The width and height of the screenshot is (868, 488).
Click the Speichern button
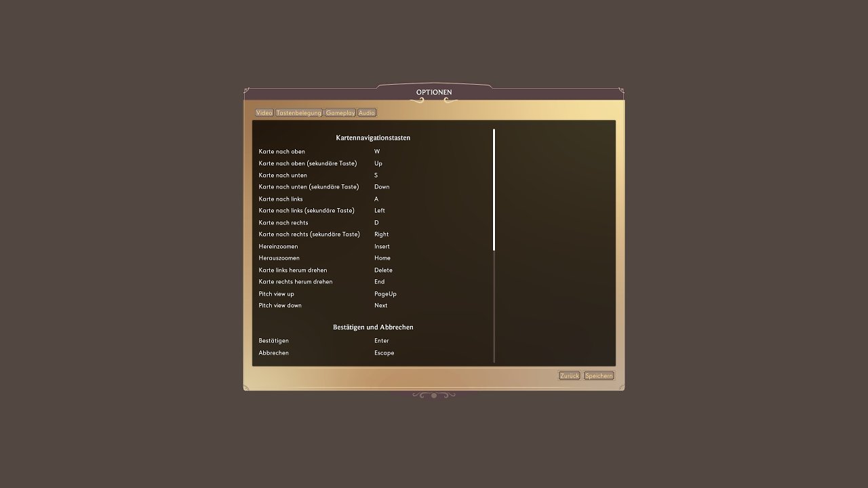(x=599, y=375)
